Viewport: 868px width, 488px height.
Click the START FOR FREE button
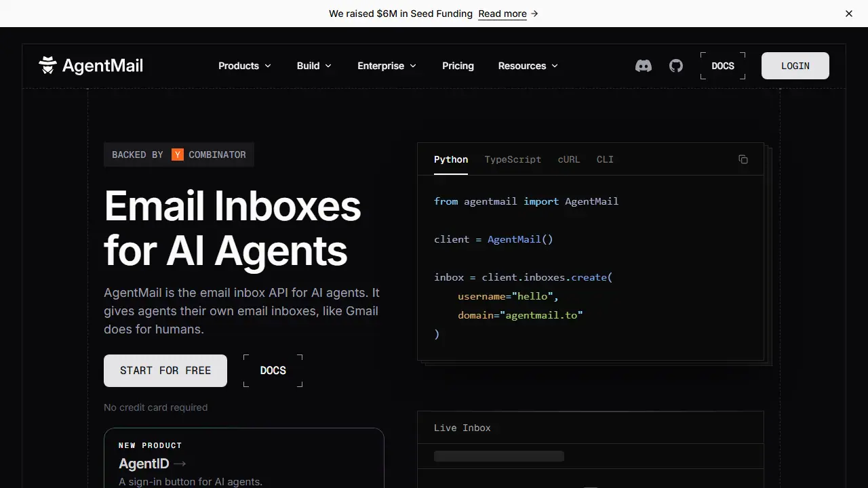(x=165, y=371)
